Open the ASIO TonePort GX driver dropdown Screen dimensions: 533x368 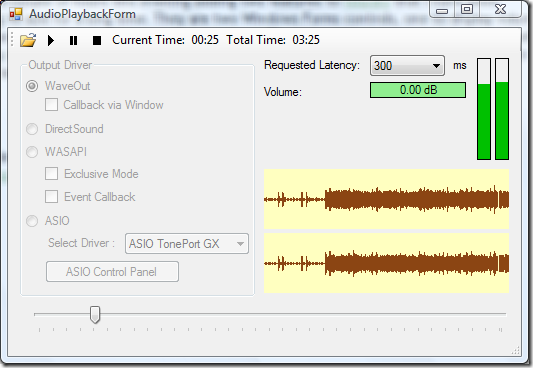pos(187,244)
